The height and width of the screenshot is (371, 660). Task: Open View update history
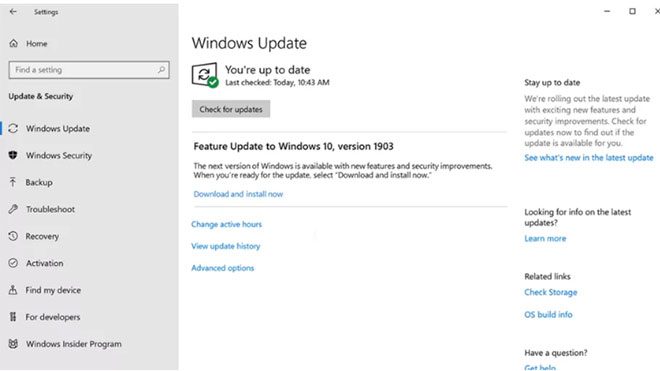(226, 246)
